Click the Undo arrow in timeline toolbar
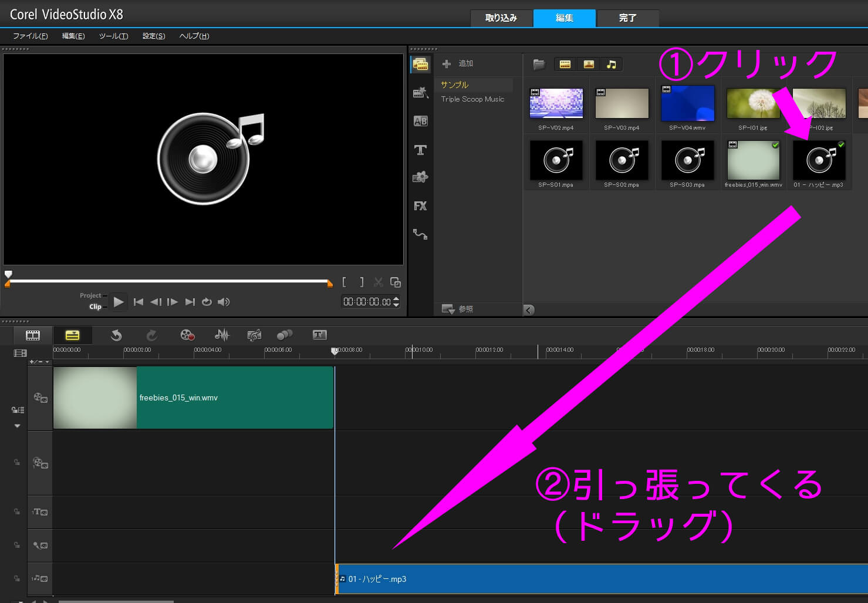The width and height of the screenshot is (868, 603). tap(116, 335)
